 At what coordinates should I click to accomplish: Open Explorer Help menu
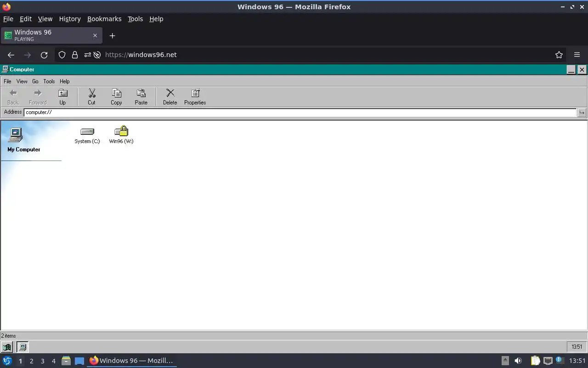pos(64,81)
